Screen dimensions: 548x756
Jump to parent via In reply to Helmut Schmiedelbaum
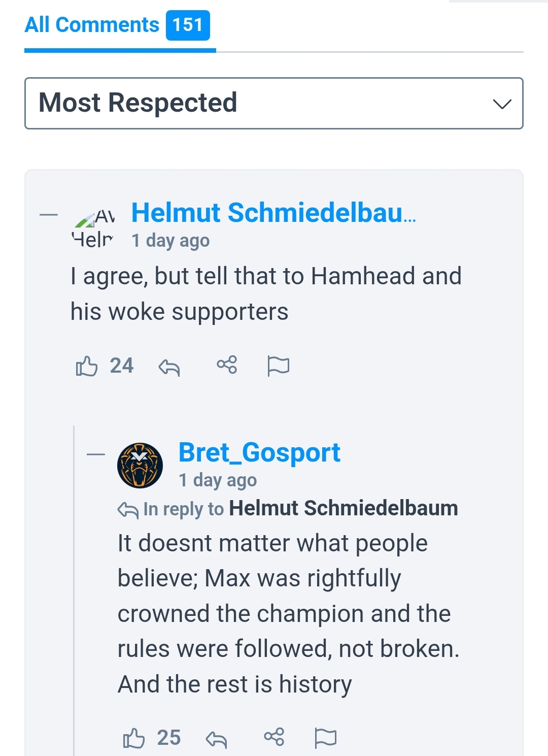tap(343, 508)
